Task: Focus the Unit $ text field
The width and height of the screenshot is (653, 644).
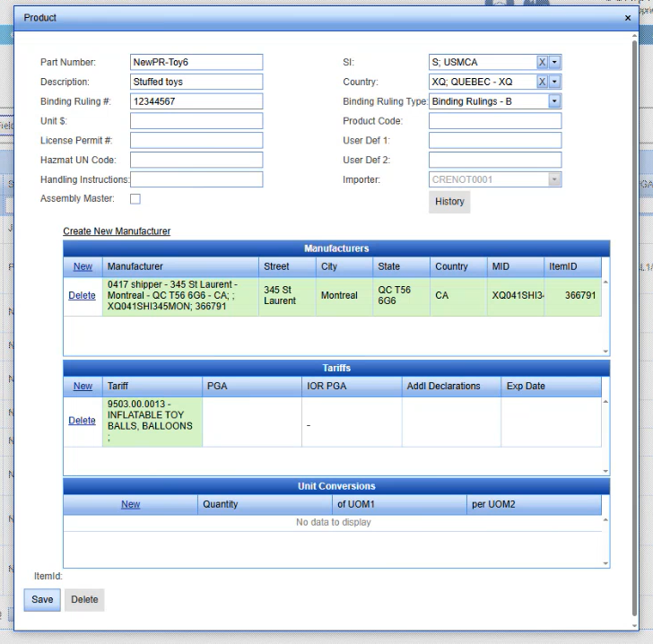Action: point(196,121)
